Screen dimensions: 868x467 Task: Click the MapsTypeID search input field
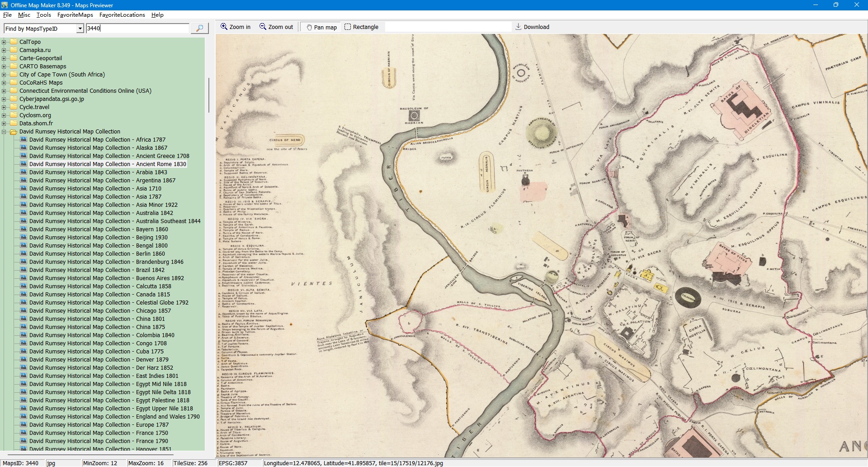[x=137, y=28]
